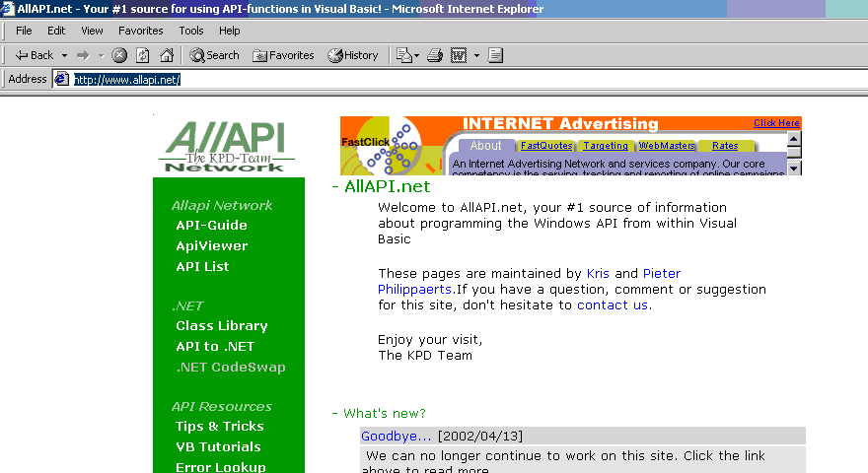Screen dimensions: 868x473
Task: Open the History pane
Action: pyautogui.click(x=353, y=55)
